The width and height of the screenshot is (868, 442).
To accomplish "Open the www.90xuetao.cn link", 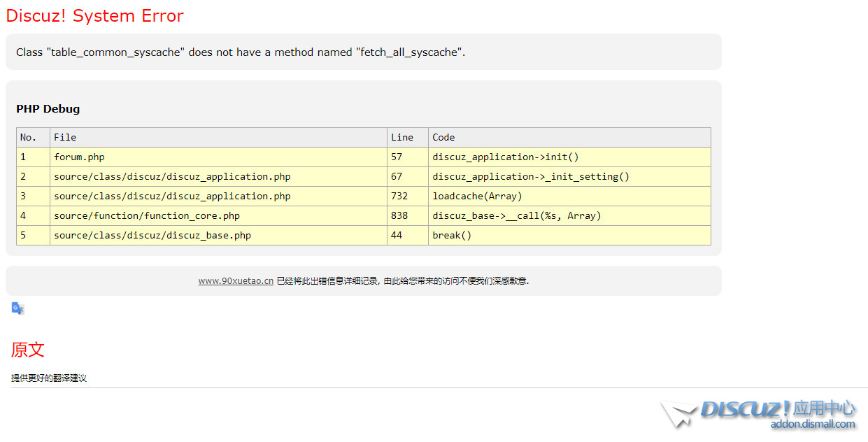I will point(236,281).
